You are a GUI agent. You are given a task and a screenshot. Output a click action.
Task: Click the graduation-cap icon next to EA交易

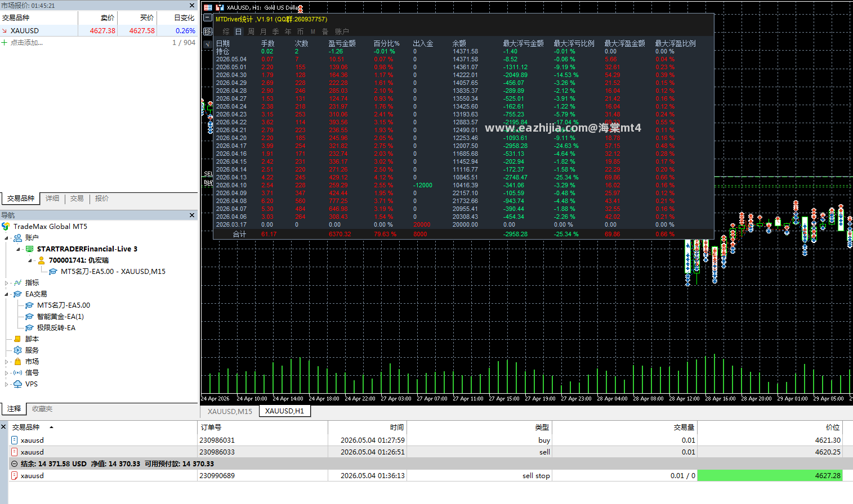18,294
